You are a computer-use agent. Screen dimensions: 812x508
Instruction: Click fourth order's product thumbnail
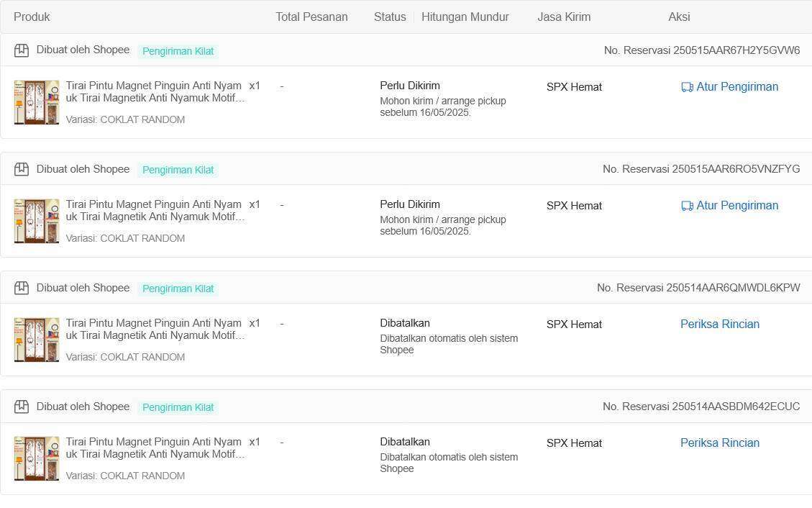(x=36, y=458)
